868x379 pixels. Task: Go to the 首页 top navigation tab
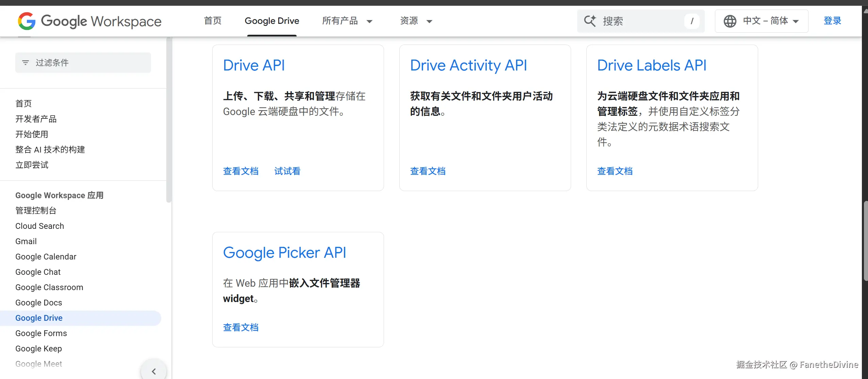[213, 21]
